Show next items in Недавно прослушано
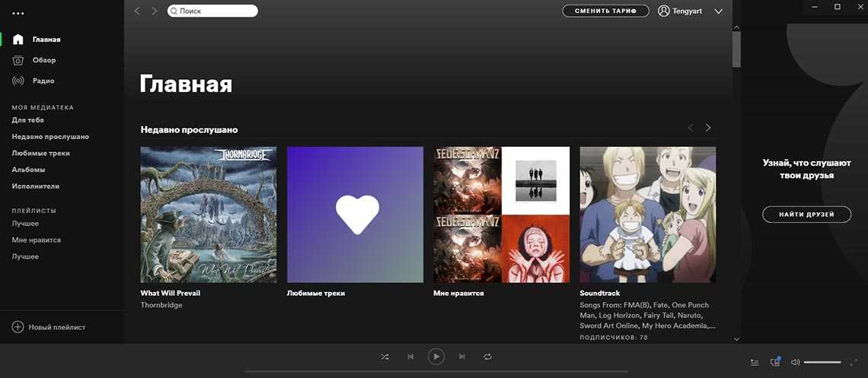This screenshot has width=868, height=378. [x=708, y=128]
